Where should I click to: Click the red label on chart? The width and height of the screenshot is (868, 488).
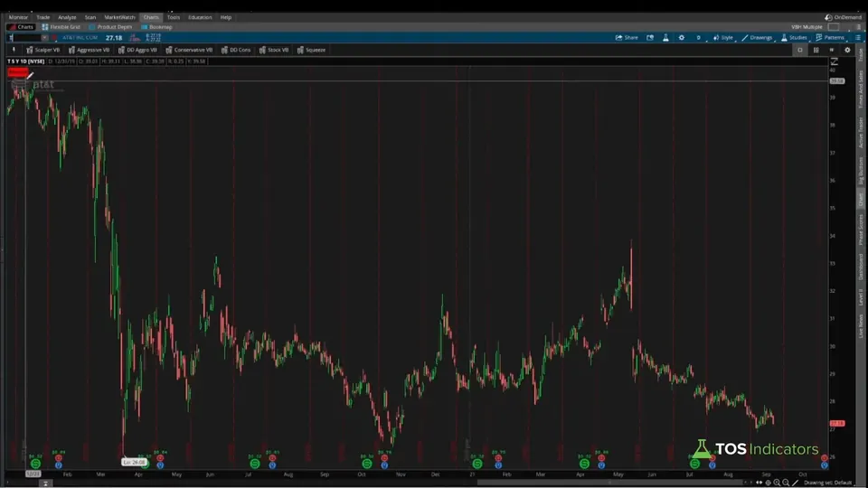[18, 72]
